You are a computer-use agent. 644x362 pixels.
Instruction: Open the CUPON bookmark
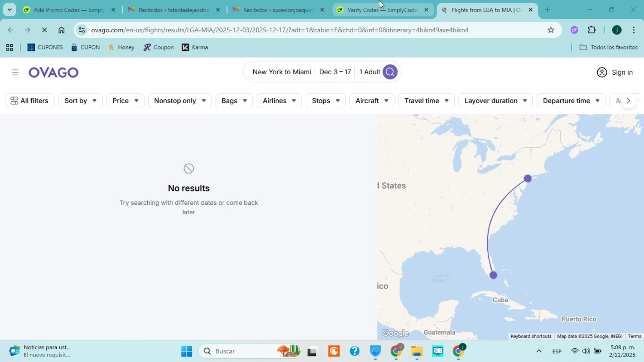click(x=85, y=48)
